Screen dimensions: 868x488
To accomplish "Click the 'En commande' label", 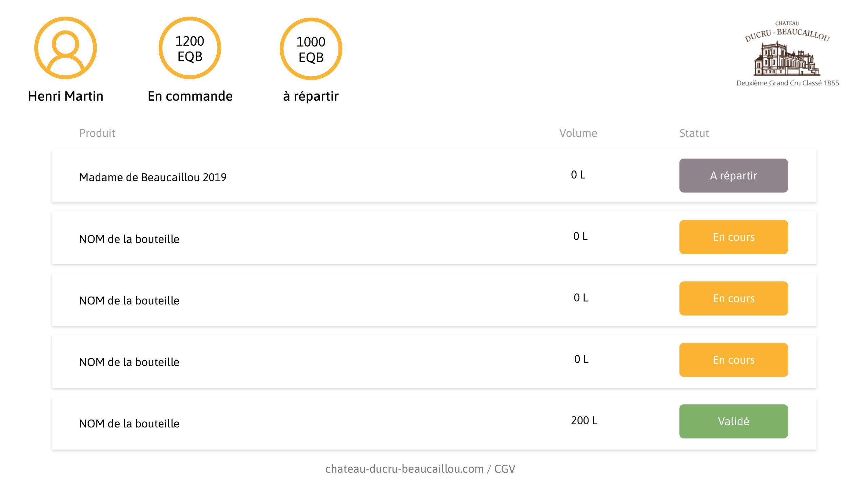I will click(190, 96).
